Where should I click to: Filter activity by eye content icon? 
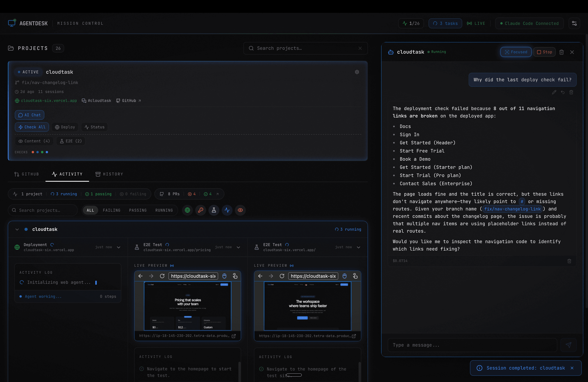240,210
